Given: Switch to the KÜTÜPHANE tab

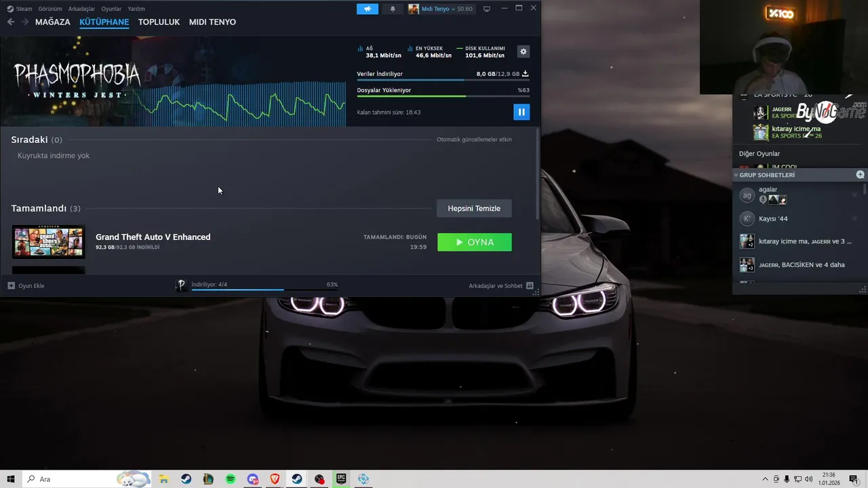Looking at the screenshot, I should tap(104, 22).
